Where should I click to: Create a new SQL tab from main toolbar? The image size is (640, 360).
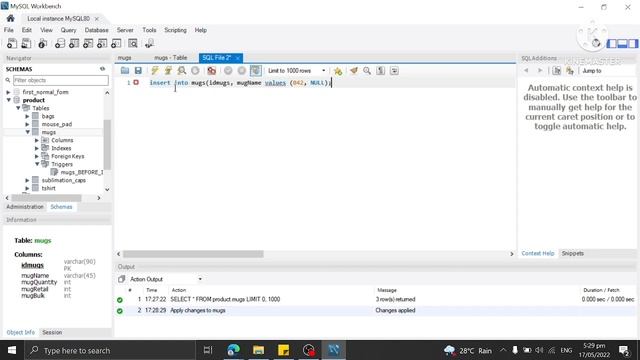pos(12,43)
